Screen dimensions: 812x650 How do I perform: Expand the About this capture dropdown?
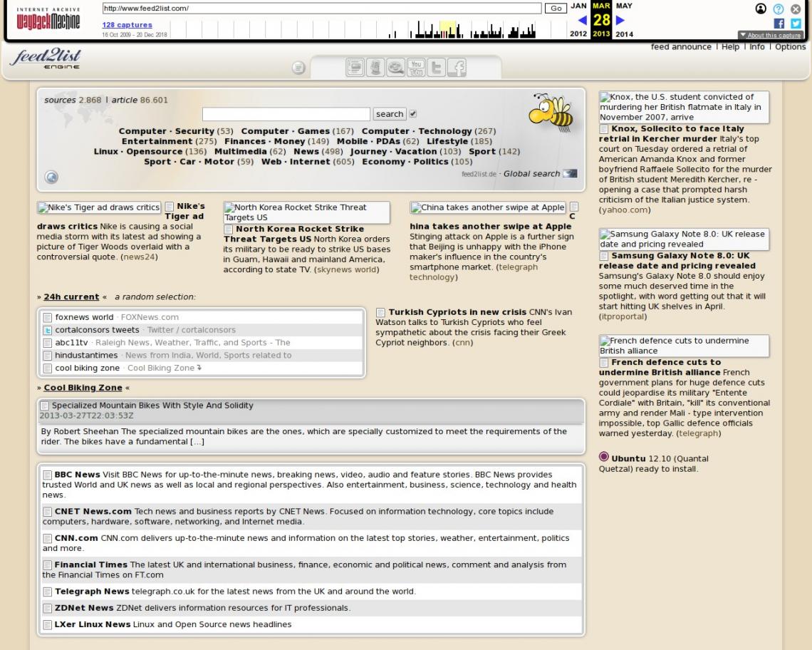point(771,35)
